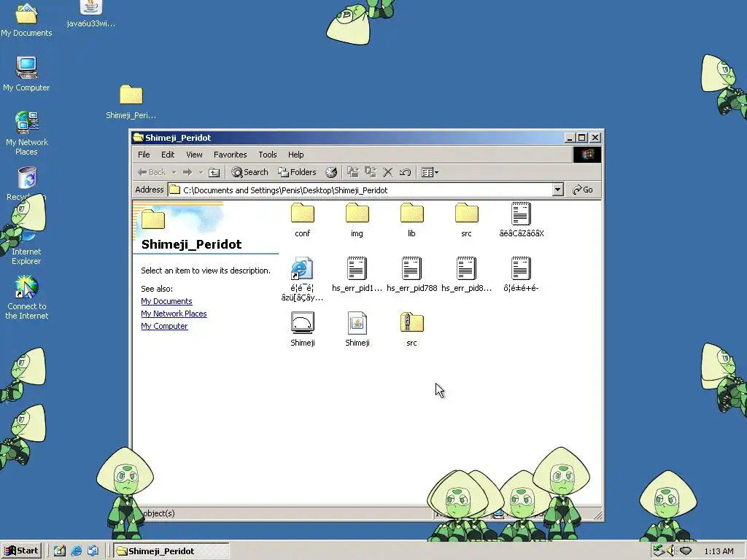Click the Delete X toolbar icon
This screenshot has width=747, height=560.
(388, 172)
